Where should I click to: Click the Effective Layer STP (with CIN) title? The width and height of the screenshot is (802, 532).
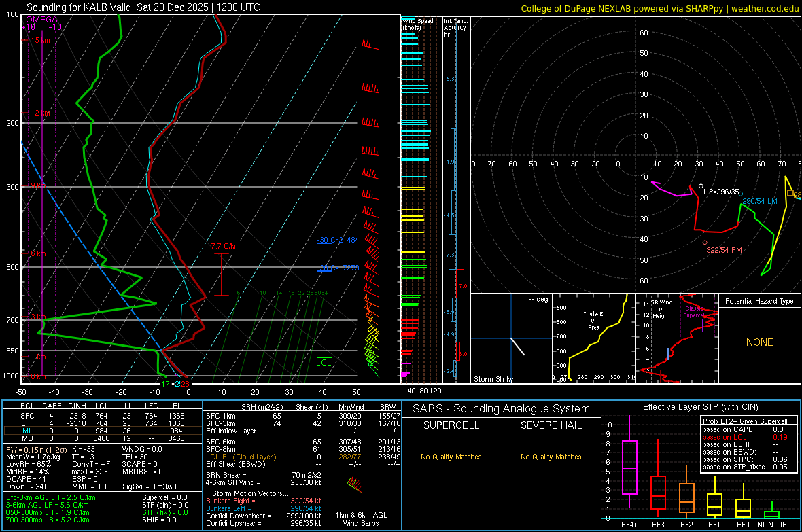tap(700, 407)
